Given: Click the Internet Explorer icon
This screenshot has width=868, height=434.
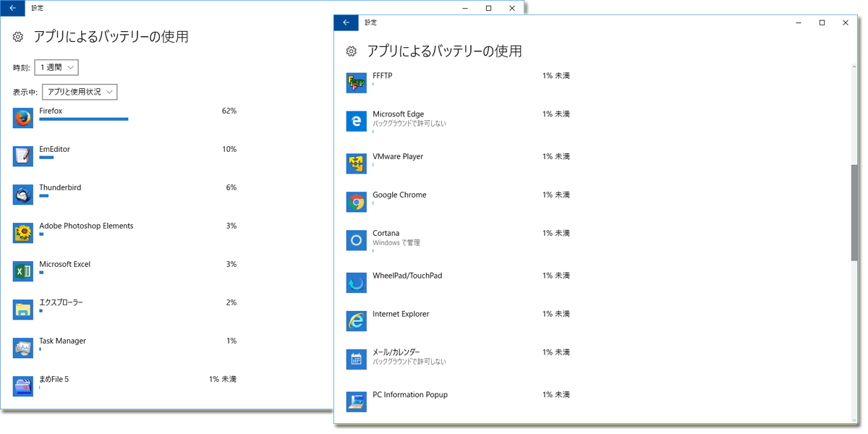Looking at the screenshot, I should click(357, 321).
